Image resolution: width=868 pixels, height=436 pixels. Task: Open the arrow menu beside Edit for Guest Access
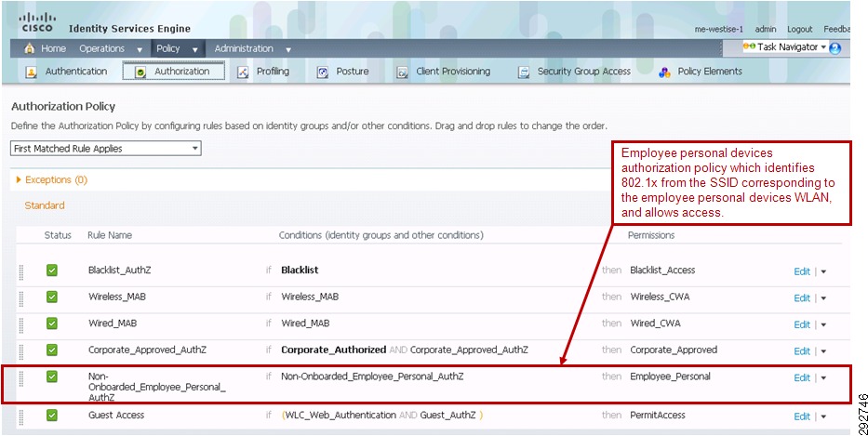tap(823, 416)
